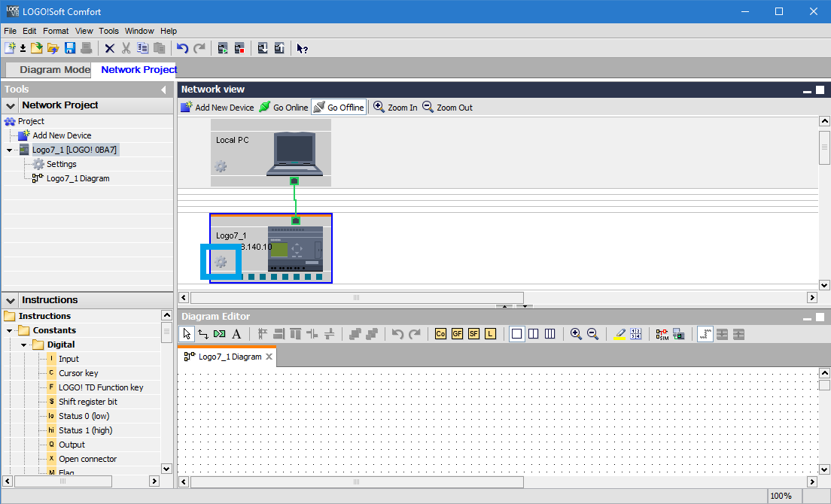Collapse the Constants folder in the tree
The width and height of the screenshot is (831, 504).
[x=10, y=330]
